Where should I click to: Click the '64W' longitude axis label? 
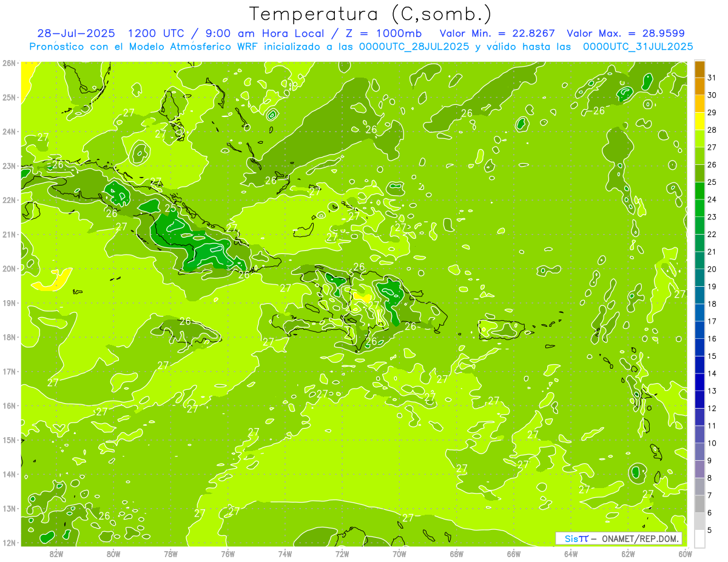571,554
